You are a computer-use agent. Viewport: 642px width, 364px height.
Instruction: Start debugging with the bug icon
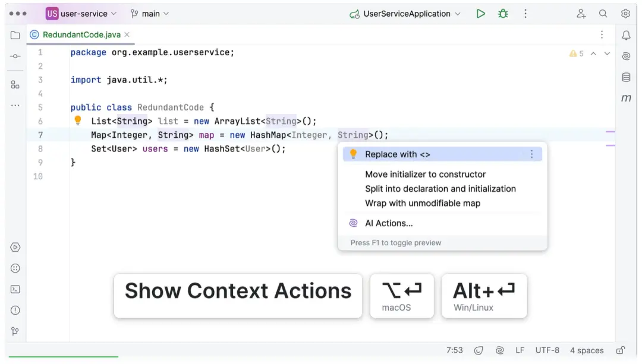pyautogui.click(x=503, y=14)
